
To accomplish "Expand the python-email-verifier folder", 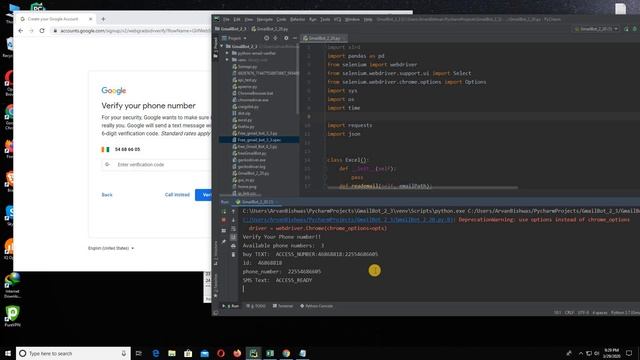I will [228, 53].
